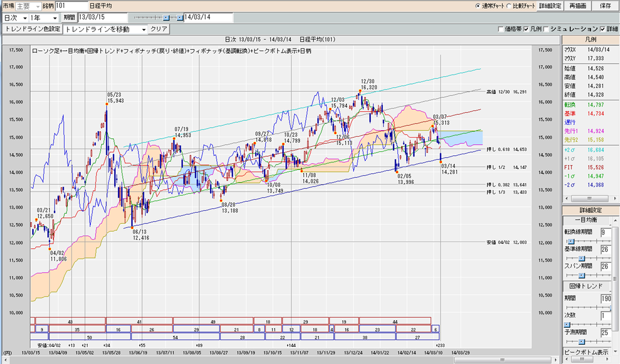
Task: Click the スパン期間 slider handle
Action: click(582, 275)
